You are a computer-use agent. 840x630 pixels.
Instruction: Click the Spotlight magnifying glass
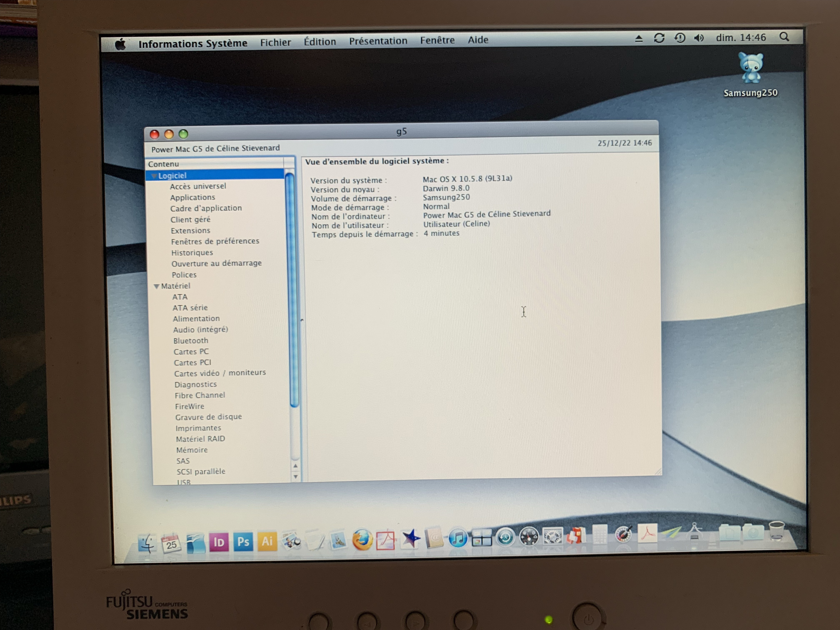(784, 37)
